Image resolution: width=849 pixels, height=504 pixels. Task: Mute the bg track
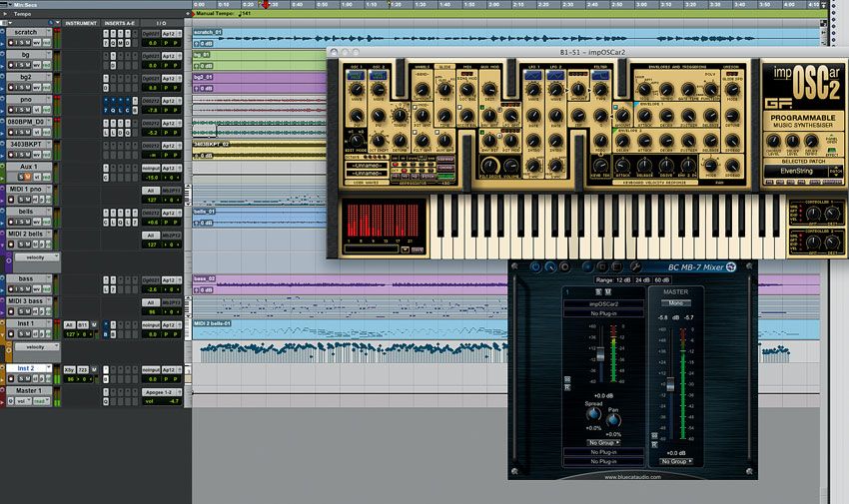click(x=27, y=65)
